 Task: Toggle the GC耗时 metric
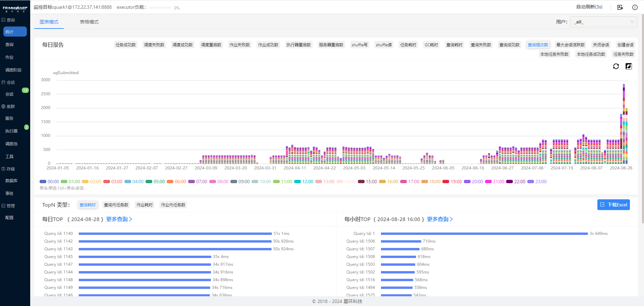point(431,45)
